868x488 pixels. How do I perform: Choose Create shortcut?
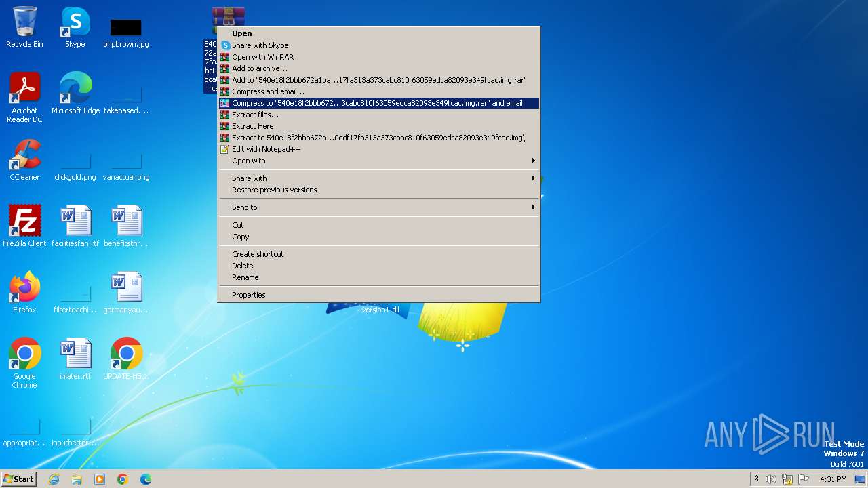pos(378,254)
